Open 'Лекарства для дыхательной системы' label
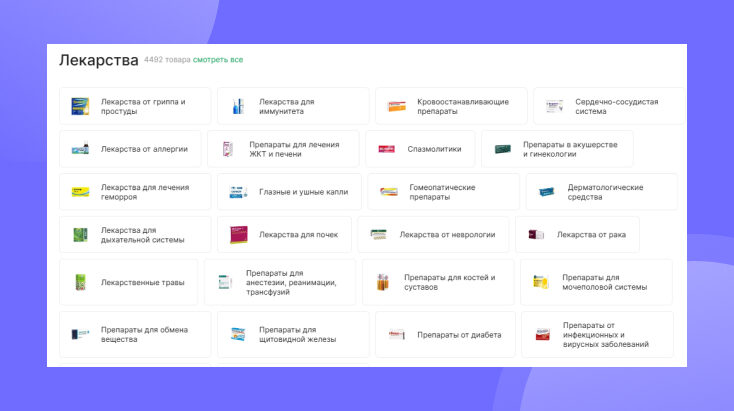Image resolution: width=734 pixels, height=411 pixels. click(x=142, y=235)
